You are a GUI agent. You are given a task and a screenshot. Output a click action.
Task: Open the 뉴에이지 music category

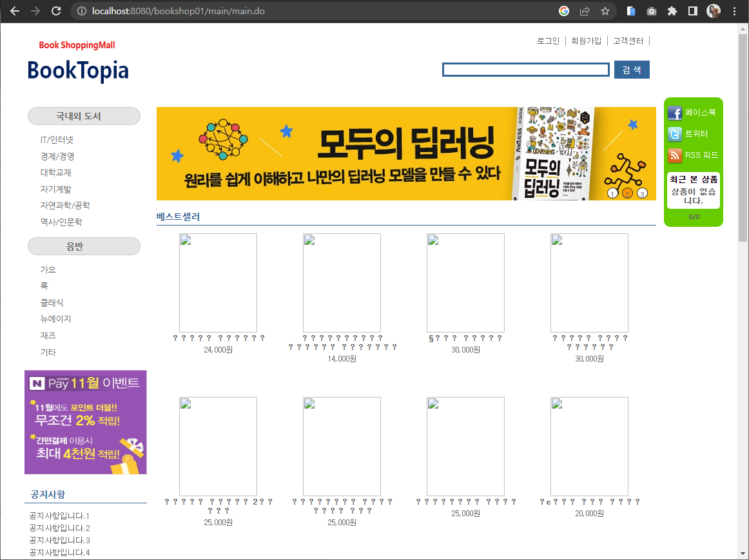click(x=56, y=319)
